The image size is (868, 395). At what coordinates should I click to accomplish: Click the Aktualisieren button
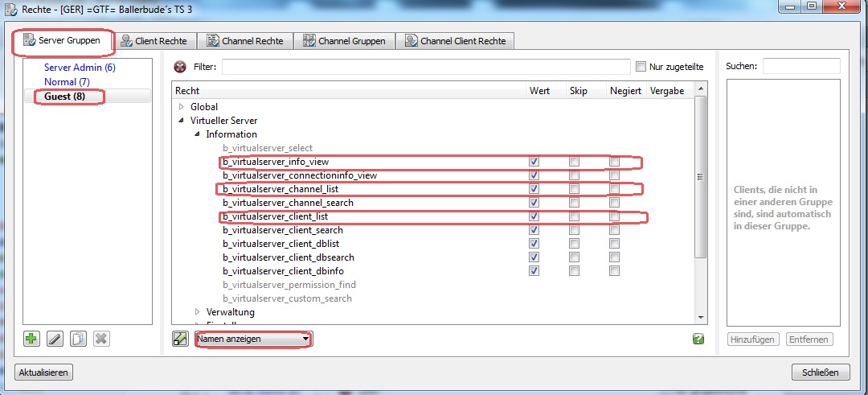(43, 372)
